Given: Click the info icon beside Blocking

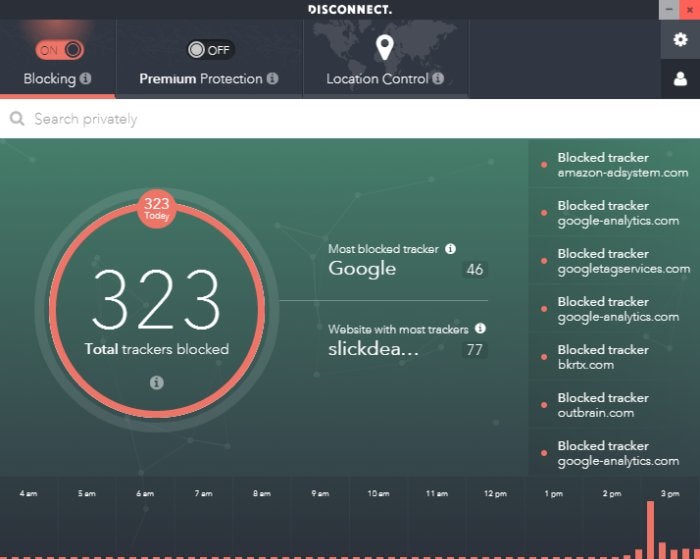Looking at the screenshot, I should pyautogui.click(x=85, y=79).
